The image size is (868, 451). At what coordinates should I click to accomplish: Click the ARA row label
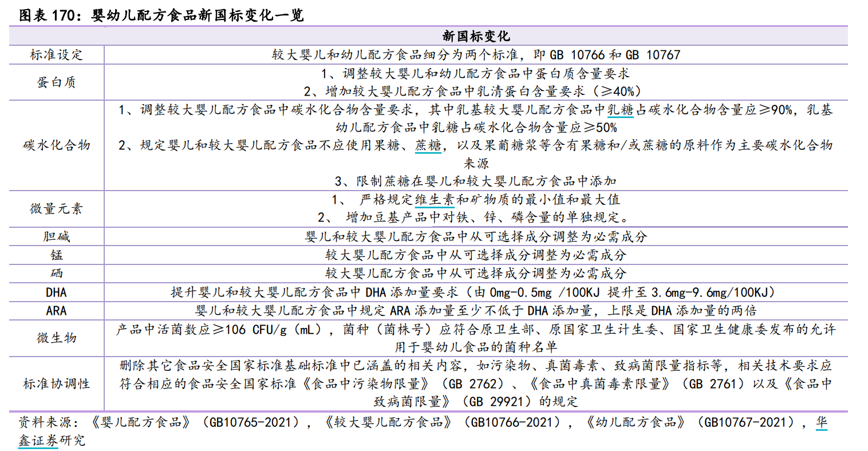[x=56, y=310]
